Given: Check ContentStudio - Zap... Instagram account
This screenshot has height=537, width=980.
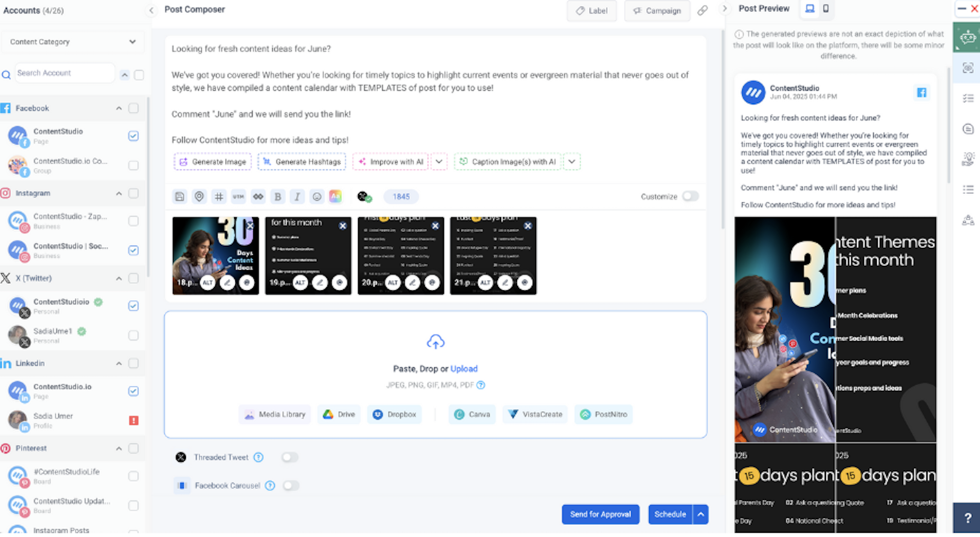Looking at the screenshot, I should coord(133,221).
